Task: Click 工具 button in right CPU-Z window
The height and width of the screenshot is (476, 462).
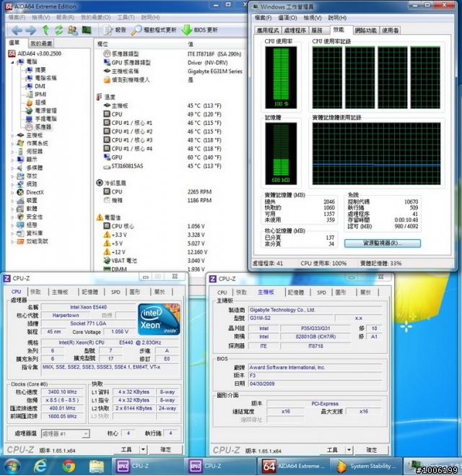Action: coord(333,450)
